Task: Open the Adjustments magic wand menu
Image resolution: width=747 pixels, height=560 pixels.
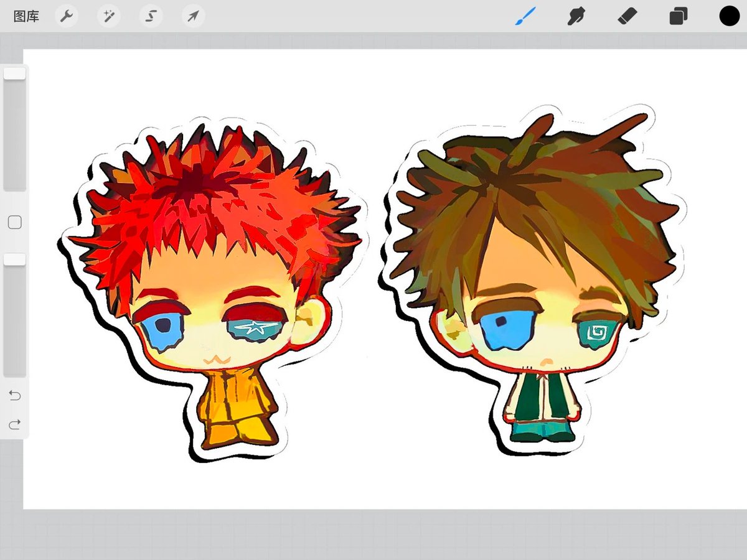Action: pos(108,16)
